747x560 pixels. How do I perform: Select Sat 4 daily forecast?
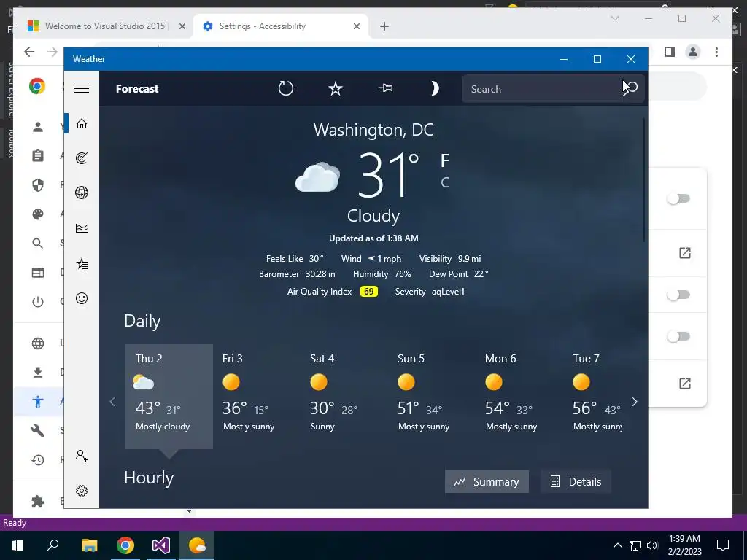[344, 396]
